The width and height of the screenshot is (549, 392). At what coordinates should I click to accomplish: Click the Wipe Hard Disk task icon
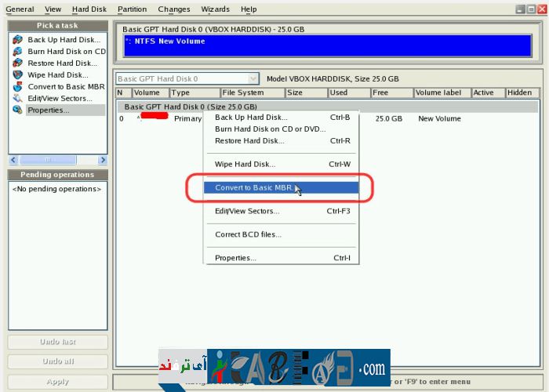(17, 75)
